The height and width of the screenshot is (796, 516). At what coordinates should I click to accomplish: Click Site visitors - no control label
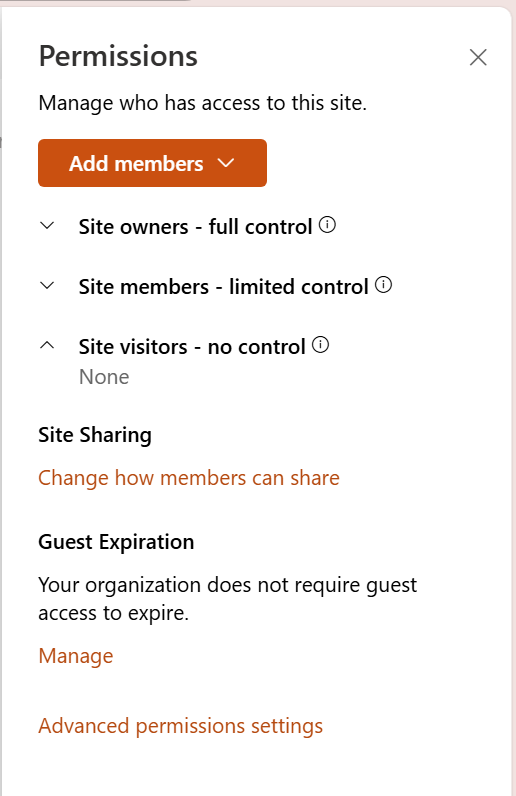pos(192,347)
